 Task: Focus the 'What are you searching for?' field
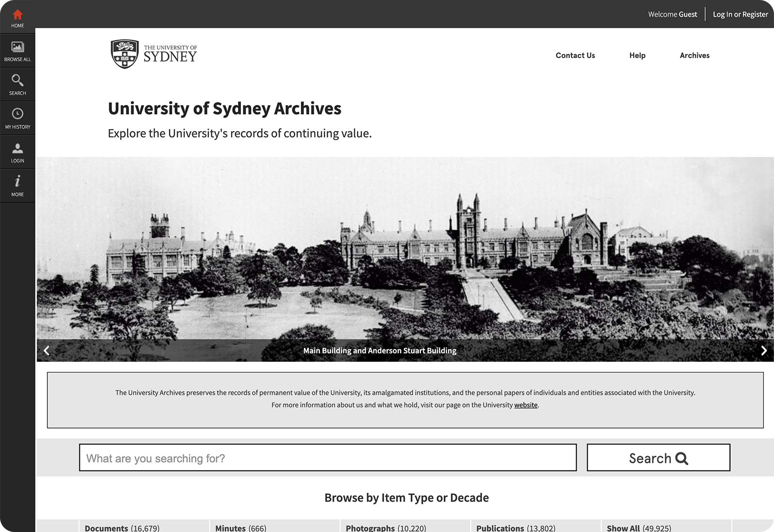(x=328, y=458)
